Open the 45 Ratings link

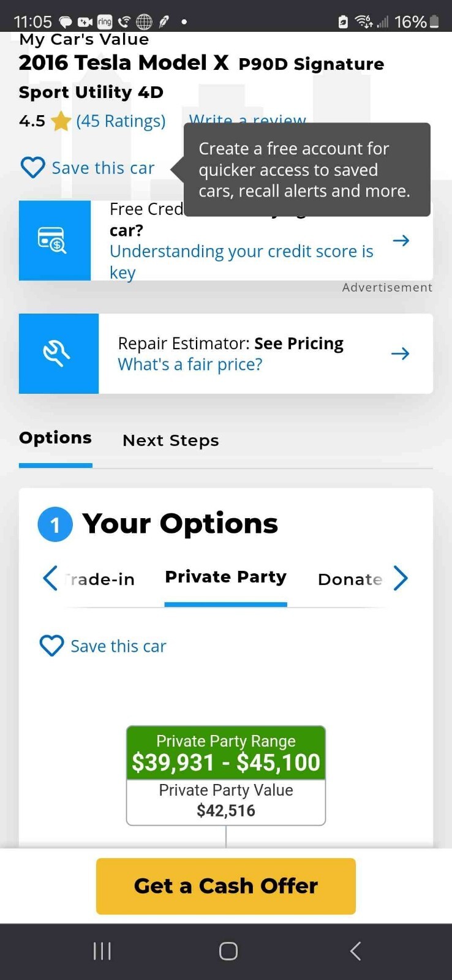coord(121,121)
